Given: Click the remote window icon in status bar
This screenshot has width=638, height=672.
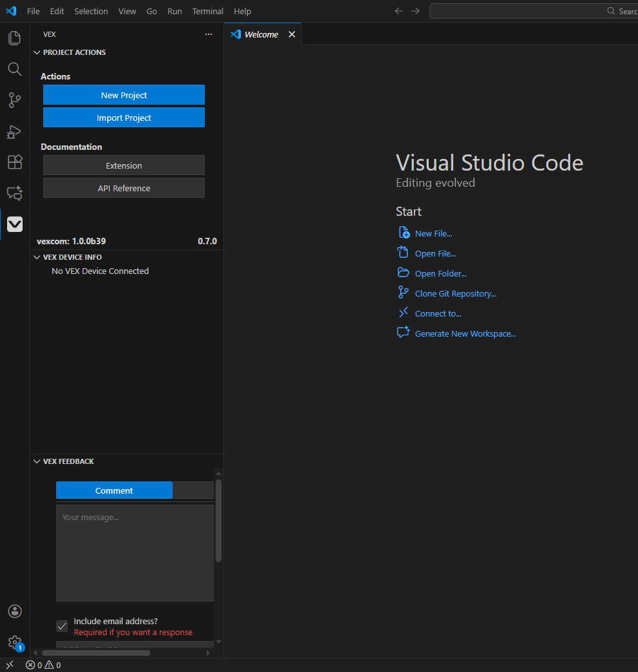Looking at the screenshot, I should (9, 664).
